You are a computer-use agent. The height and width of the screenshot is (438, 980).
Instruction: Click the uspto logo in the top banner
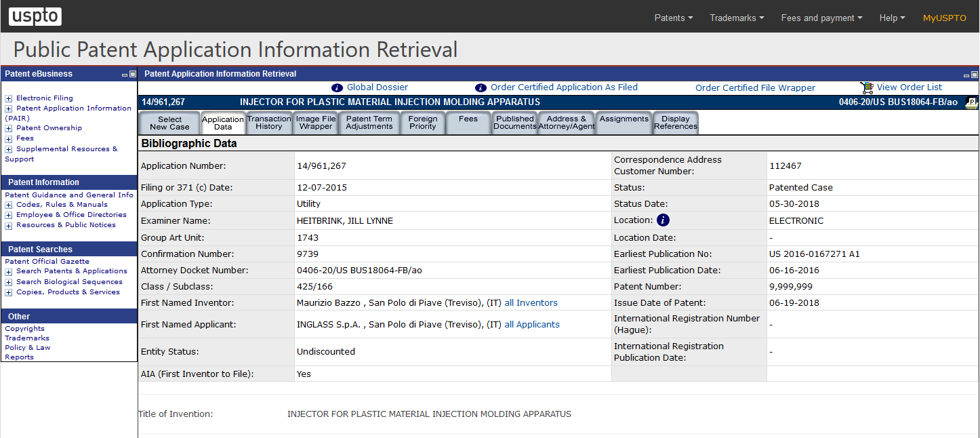click(x=35, y=17)
